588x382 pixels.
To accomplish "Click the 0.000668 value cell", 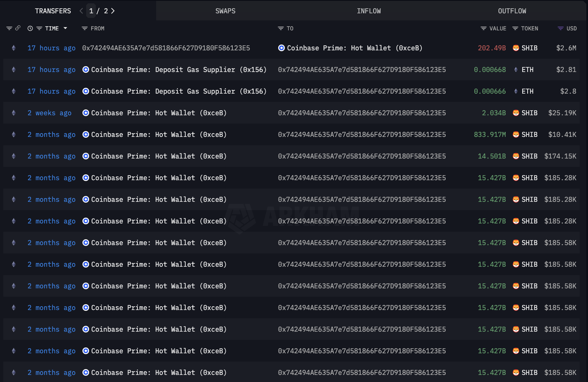I will (490, 69).
